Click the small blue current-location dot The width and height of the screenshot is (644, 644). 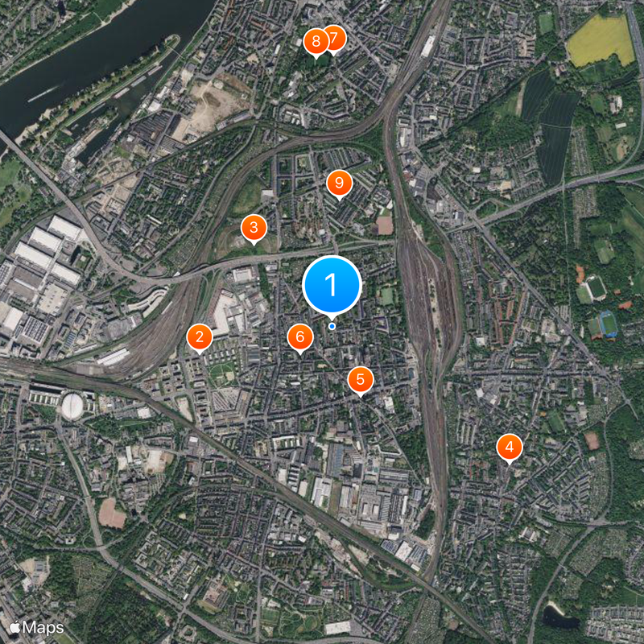pos(332,326)
